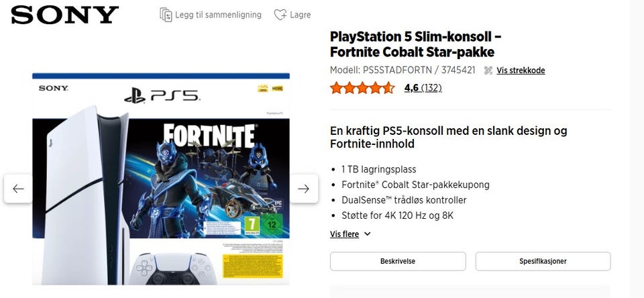Click the Vis flere text link
The width and height of the screenshot is (644, 298).
344,234
